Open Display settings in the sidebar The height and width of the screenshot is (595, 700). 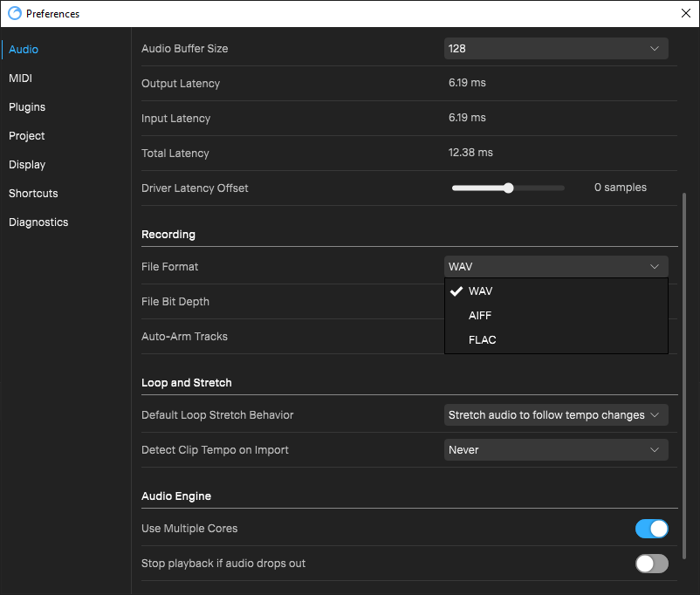tap(27, 165)
